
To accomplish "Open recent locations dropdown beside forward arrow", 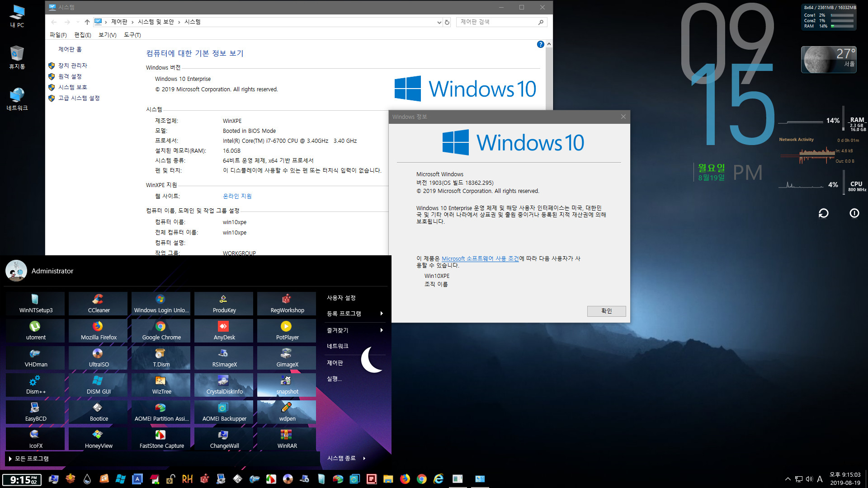I will point(78,22).
